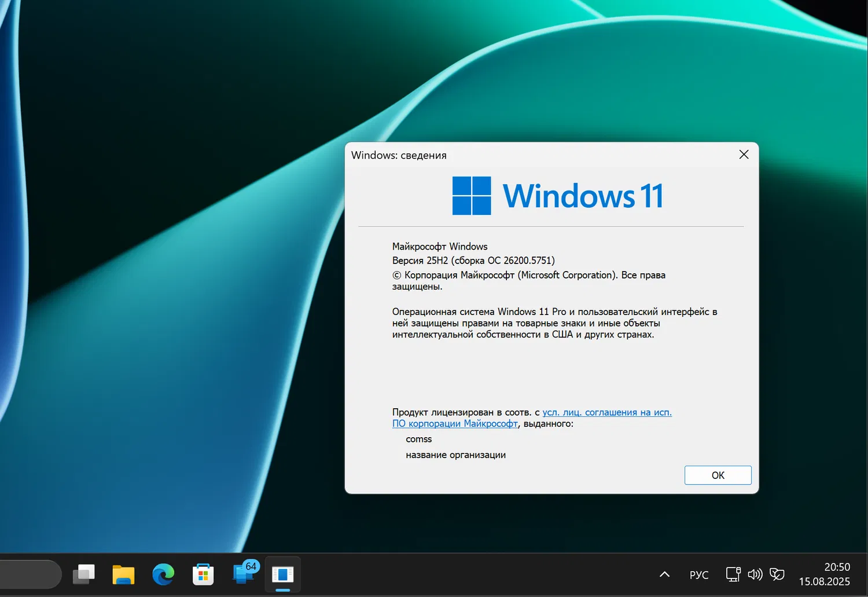Close the Windows: сведения dialog

[x=744, y=155]
